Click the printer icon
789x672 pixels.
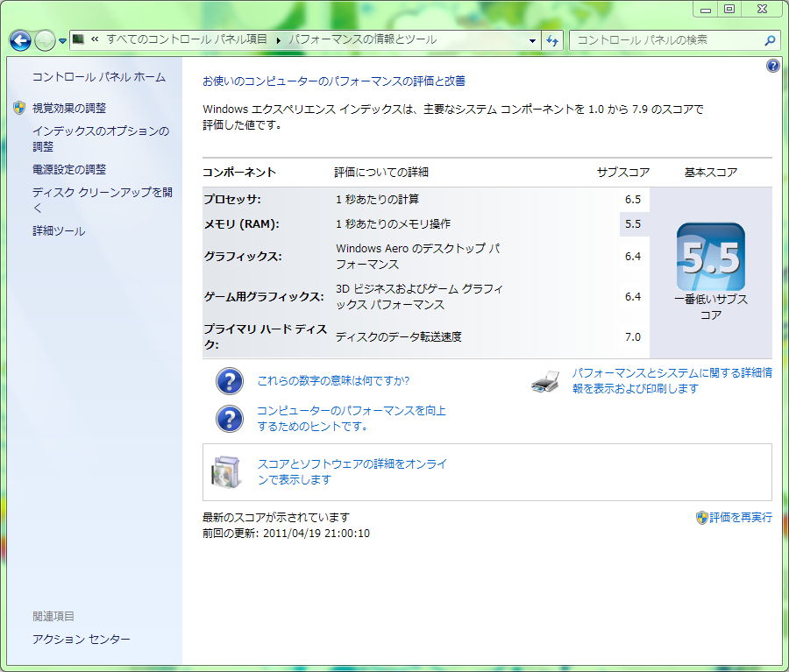pos(545,382)
